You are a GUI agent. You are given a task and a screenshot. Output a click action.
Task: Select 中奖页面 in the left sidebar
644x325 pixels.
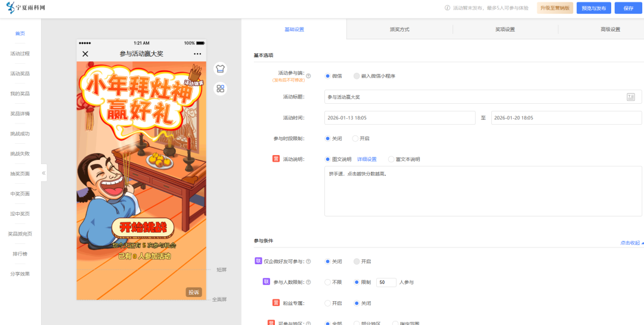[x=20, y=194]
